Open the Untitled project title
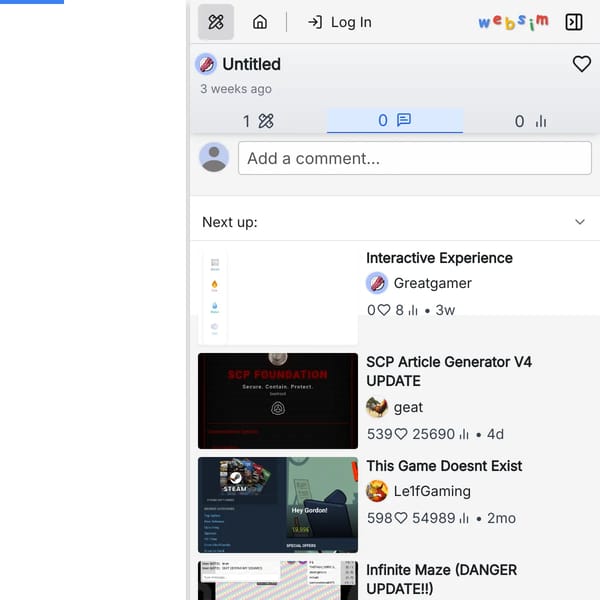The image size is (600, 600). point(251,64)
